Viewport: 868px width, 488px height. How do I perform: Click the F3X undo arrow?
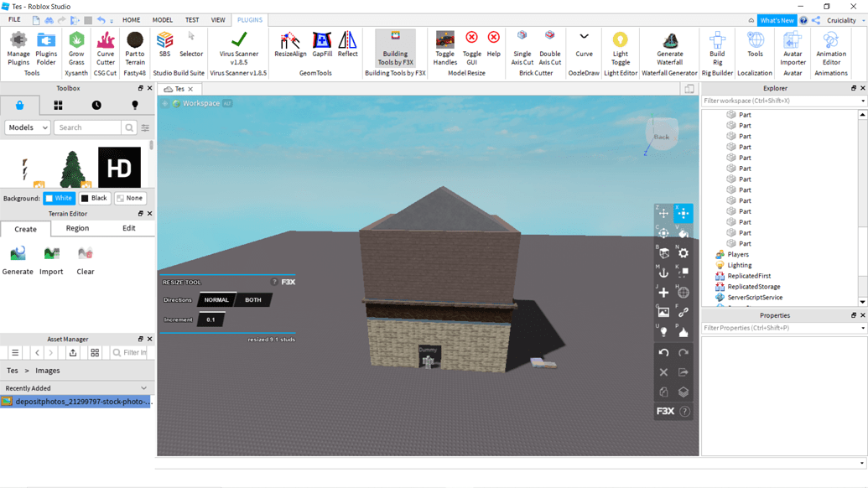point(663,352)
